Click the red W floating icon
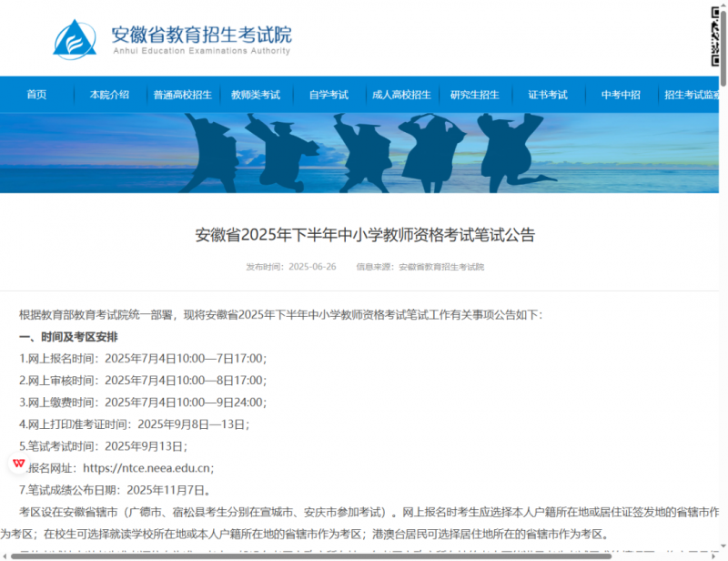The height and width of the screenshot is (561, 728). point(18,464)
